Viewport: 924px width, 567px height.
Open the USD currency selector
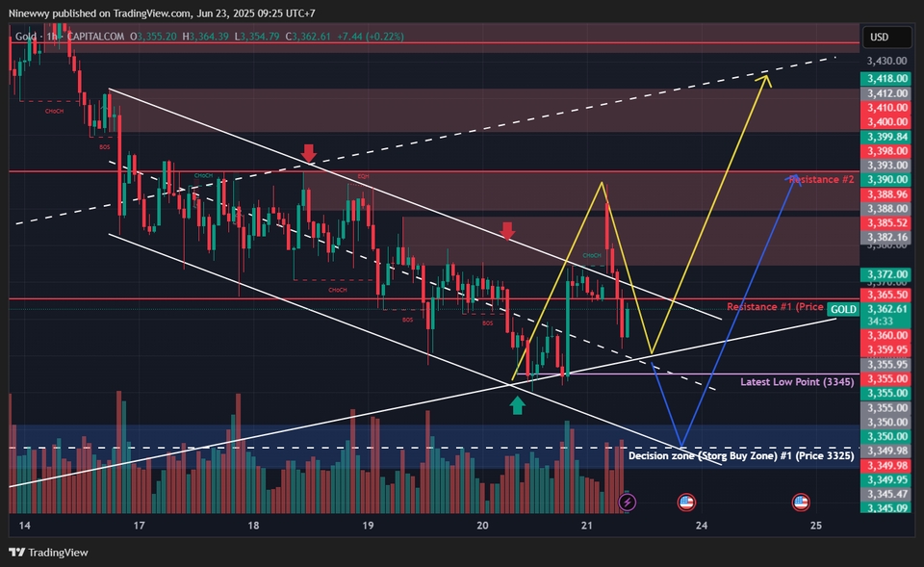point(879,37)
